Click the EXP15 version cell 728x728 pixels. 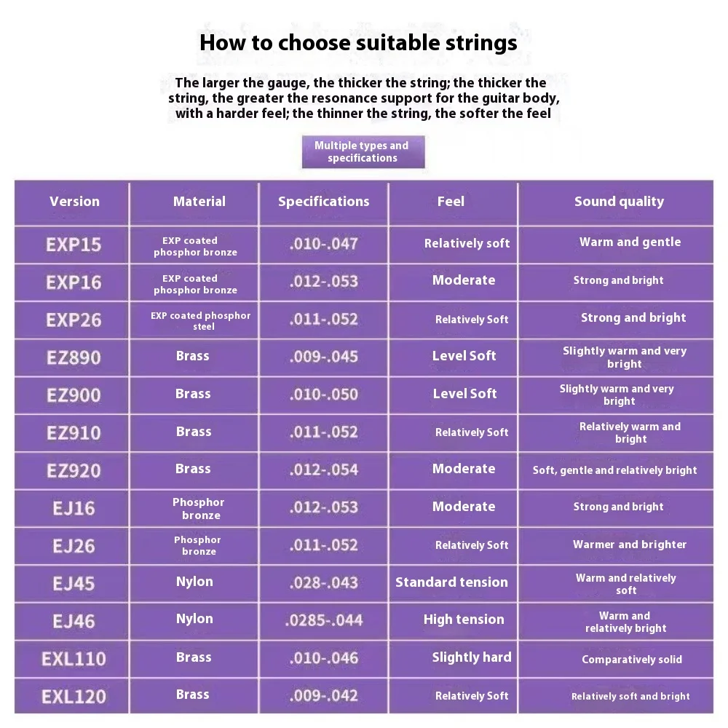pyautogui.click(x=74, y=245)
